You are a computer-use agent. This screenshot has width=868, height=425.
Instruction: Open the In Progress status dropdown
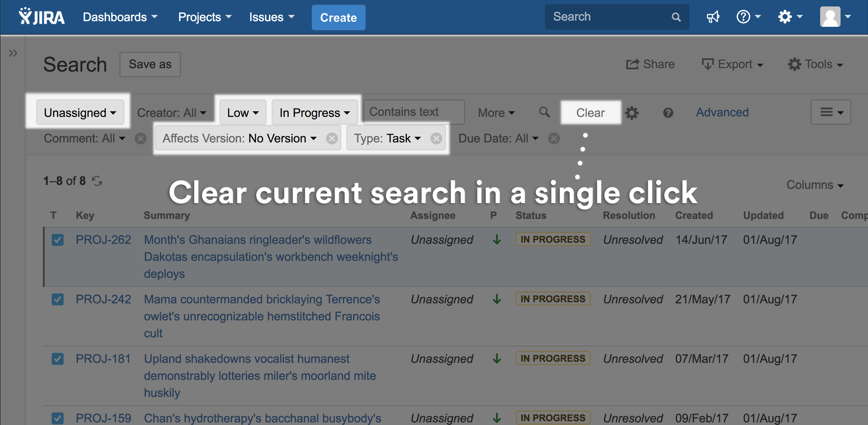pos(314,112)
